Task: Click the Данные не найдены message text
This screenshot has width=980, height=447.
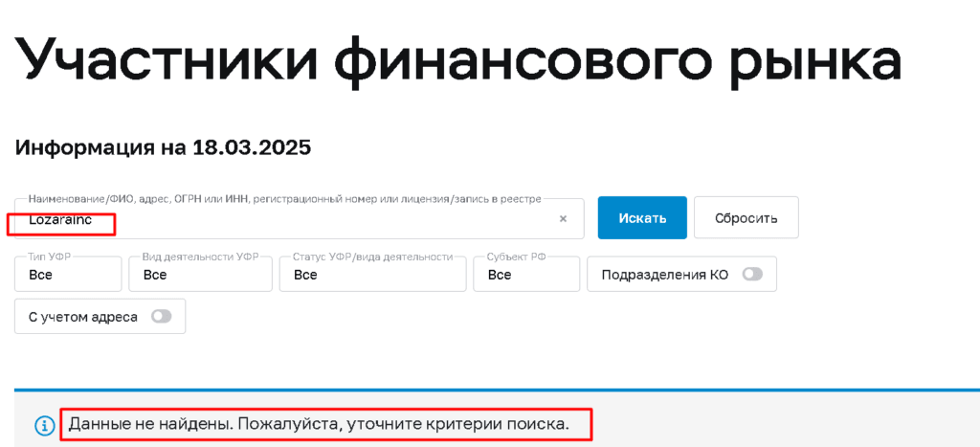Action: (x=319, y=425)
